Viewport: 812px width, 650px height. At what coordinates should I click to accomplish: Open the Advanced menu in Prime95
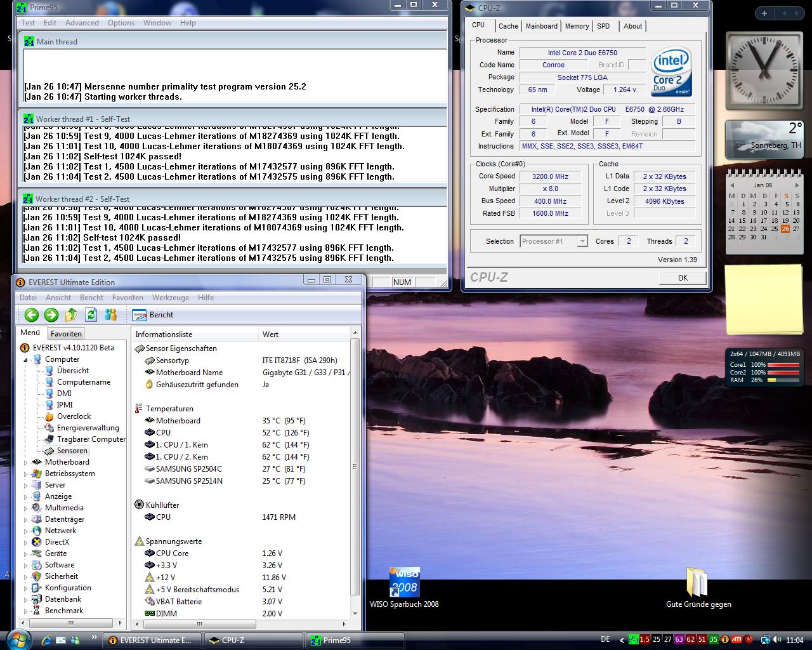tap(82, 23)
